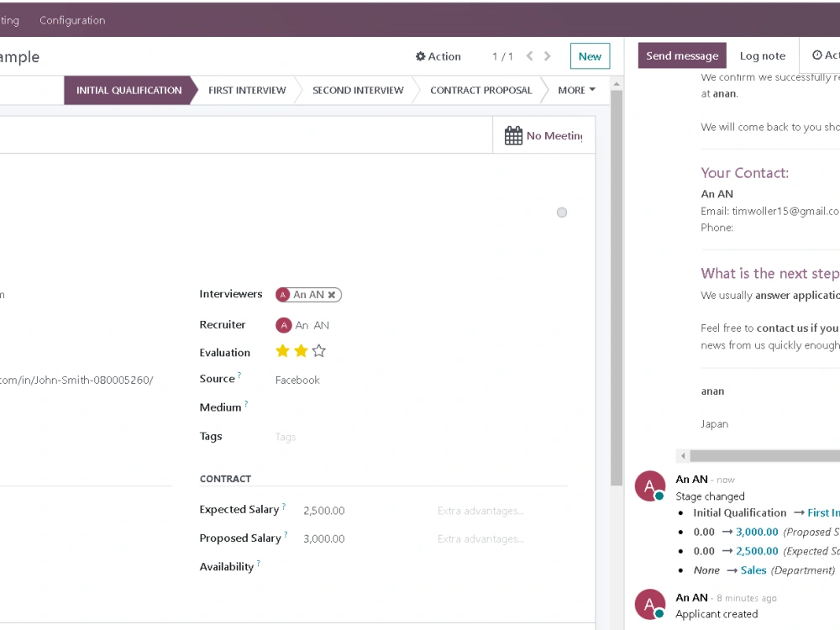The width and height of the screenshot is (840, 630).
Task: Click avatar beside Applicant created message
Action: [650, 604]
